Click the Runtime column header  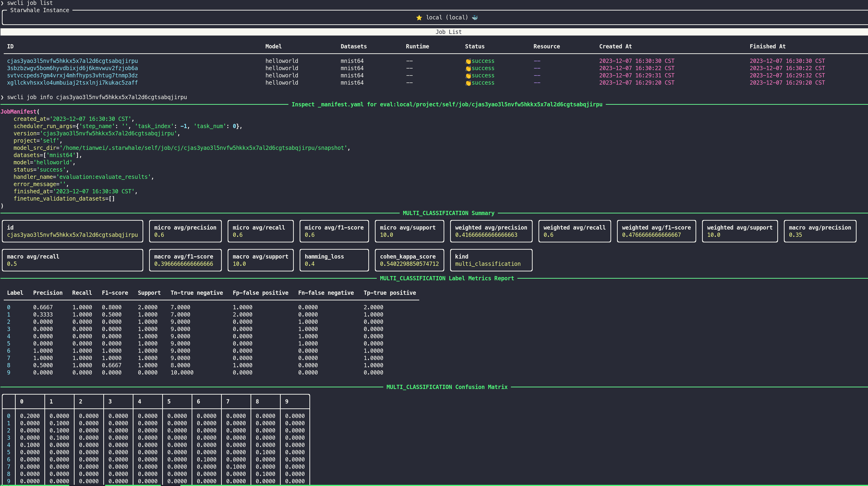[417, 47]
